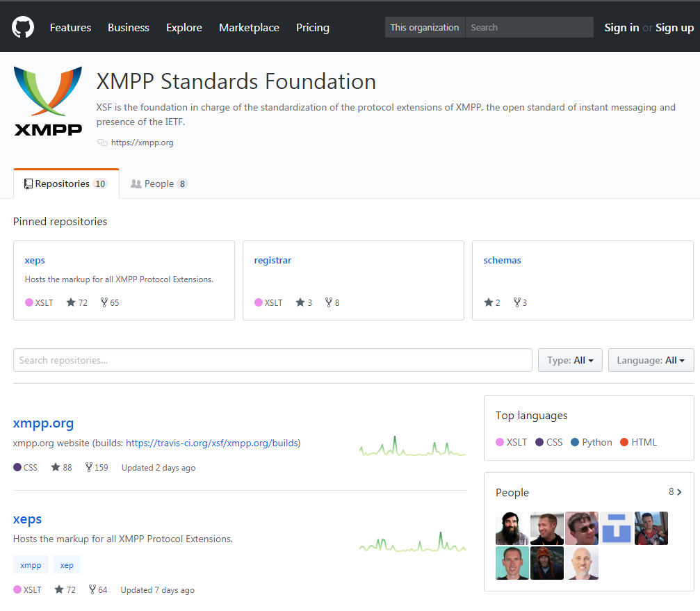The width and height of the screenshot is (700, 611).
Task: Expand the Type: All dropdown
Action: [x=570, y=360]
